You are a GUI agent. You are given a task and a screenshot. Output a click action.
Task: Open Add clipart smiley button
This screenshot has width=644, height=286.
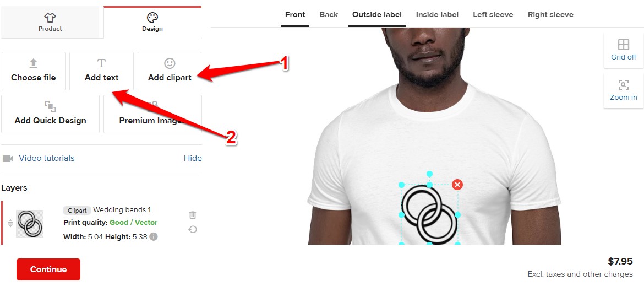[x=170, y=71]
